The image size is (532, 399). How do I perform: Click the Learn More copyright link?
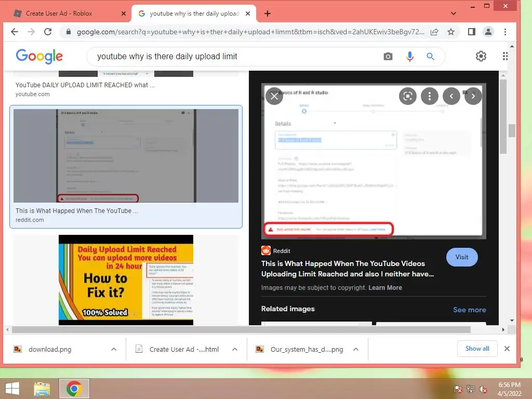(385, 288)
